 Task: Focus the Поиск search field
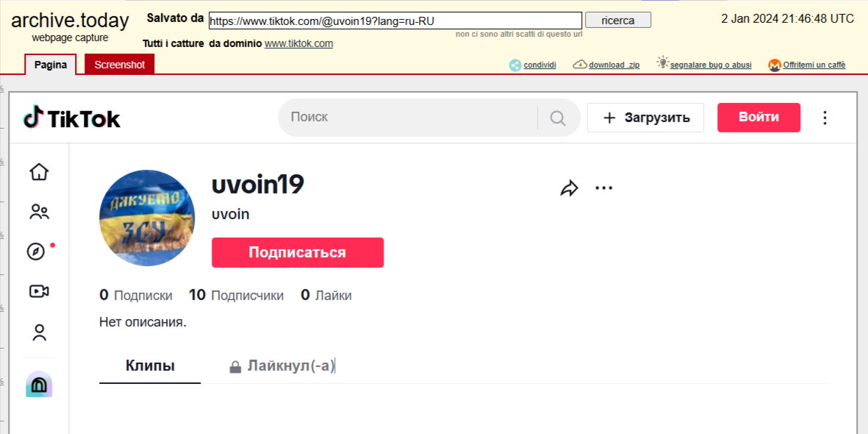pos(408,118)
